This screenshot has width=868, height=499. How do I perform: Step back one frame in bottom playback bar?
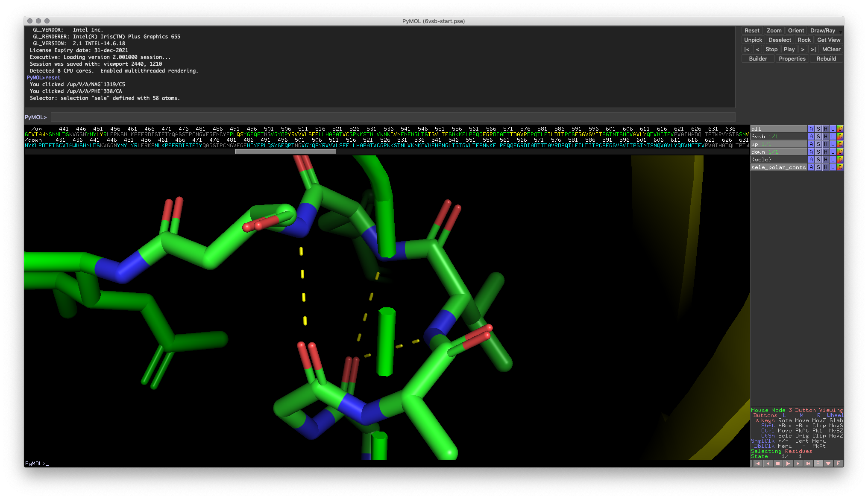[x=768, y=464]
